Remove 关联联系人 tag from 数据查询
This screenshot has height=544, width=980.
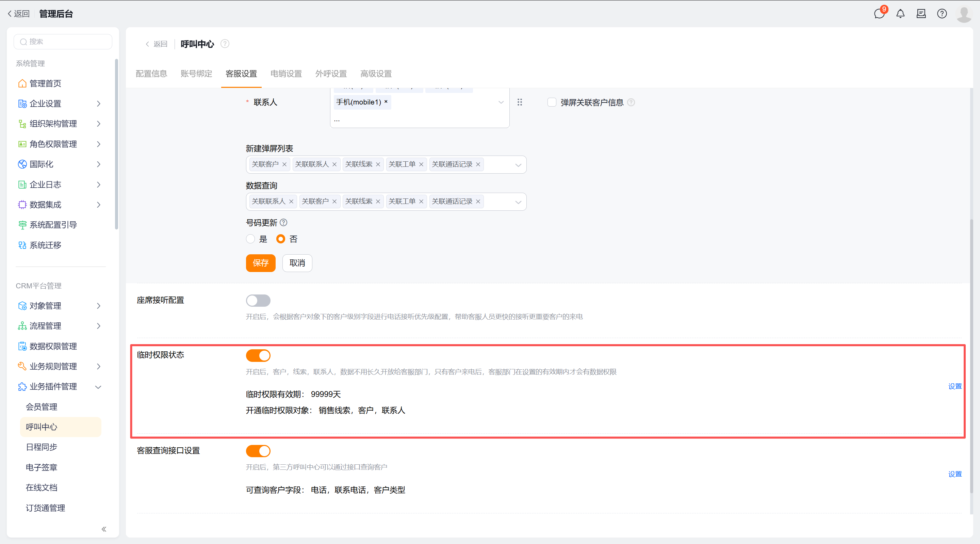(291, 202)
